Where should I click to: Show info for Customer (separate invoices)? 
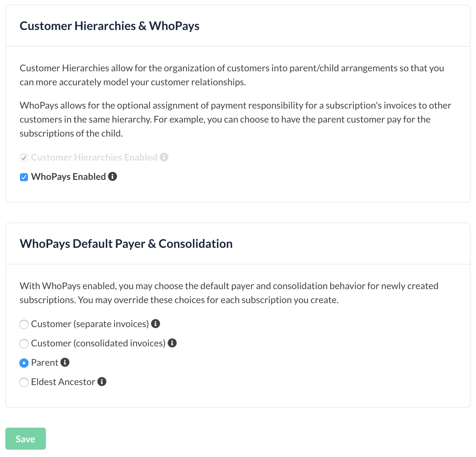pyautogui.click(x=155, y=324)
